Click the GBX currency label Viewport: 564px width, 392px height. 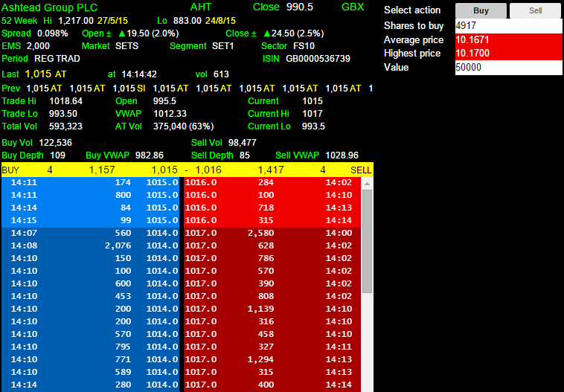coord(353,7)
